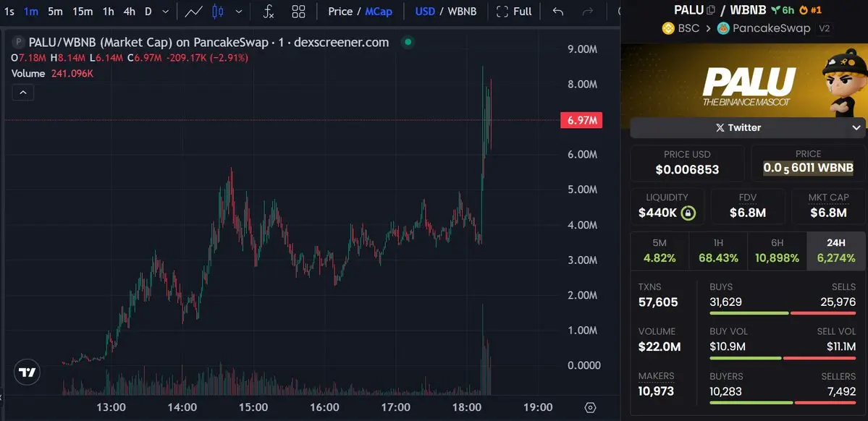Click the V2 version badge
The width and height of the screenshot is (868, 421).
(x=825, y=28)
